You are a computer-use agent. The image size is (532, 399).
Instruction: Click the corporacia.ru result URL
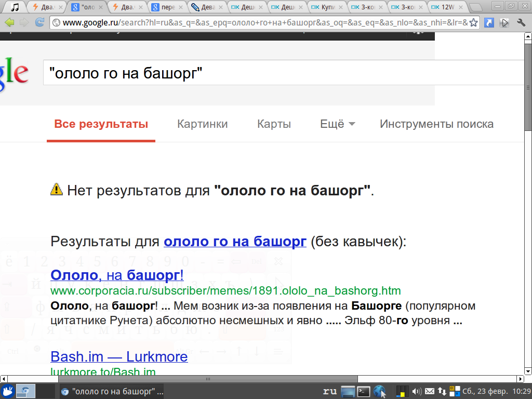(x=225, y=291)
